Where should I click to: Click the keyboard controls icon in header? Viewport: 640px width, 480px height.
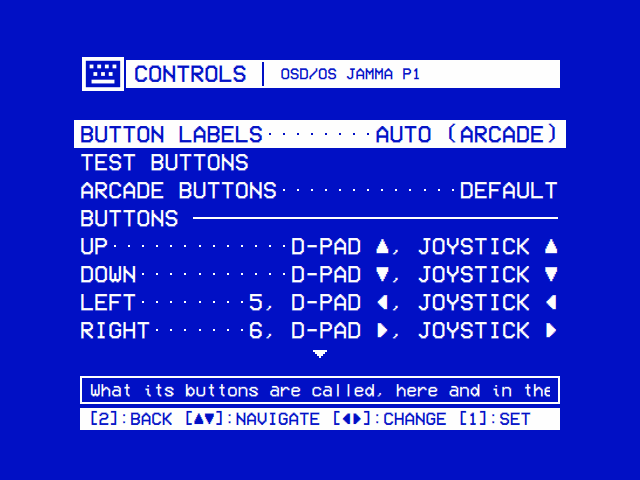[x=103, y=74]
